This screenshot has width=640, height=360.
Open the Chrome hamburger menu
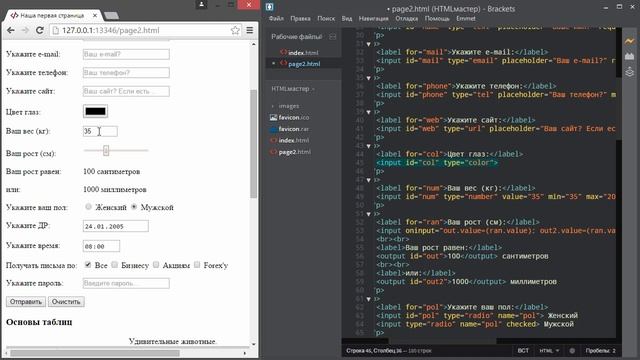(250, 30)
